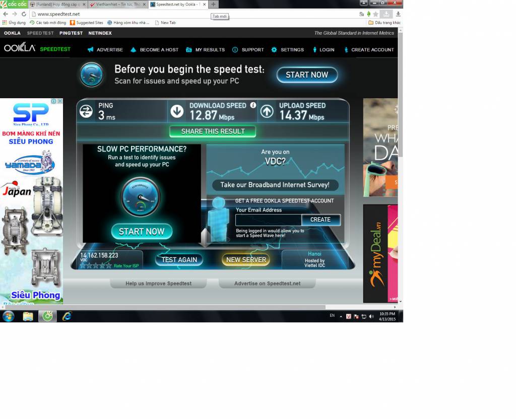Open downloads arrow icon at toolbar right

[398, 14]
